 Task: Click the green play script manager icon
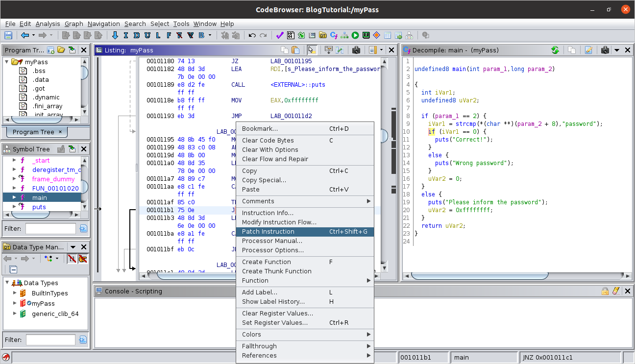point(355,35)
